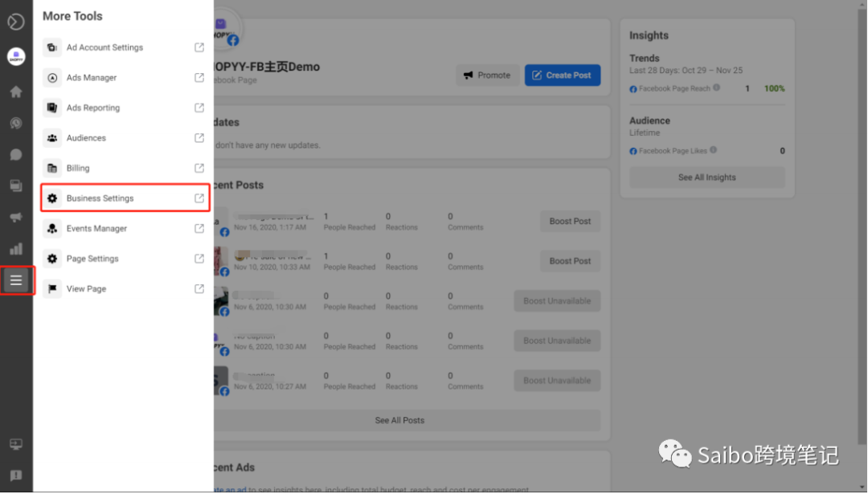Open Ad Account Settings menu entry

pos(125,47)
